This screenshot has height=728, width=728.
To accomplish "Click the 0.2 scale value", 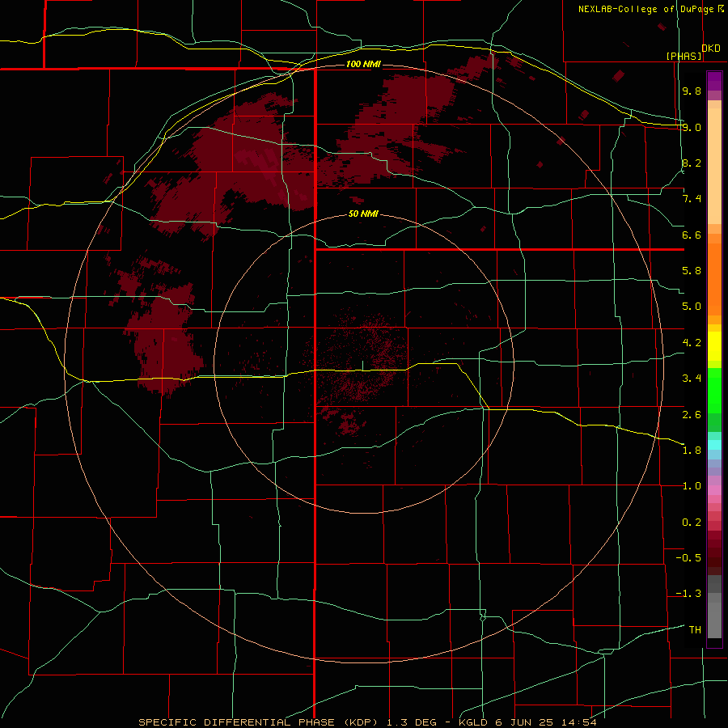I will point(692,523).
